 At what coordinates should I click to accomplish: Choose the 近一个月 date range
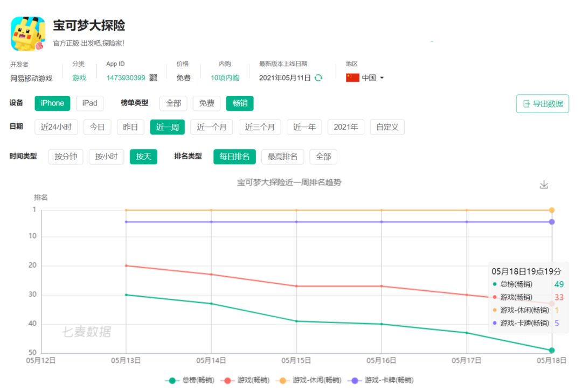(212, 127)
